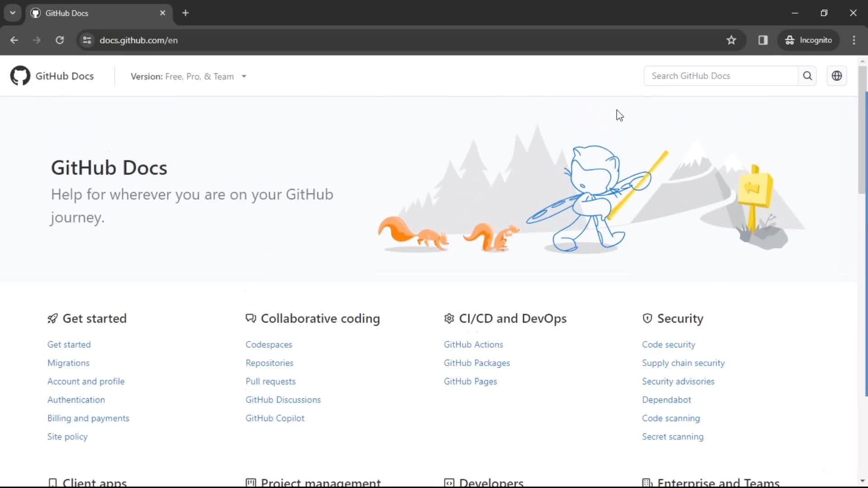Open the Secret scanning link
Screen dimensions: 868x488
point(673,437)
